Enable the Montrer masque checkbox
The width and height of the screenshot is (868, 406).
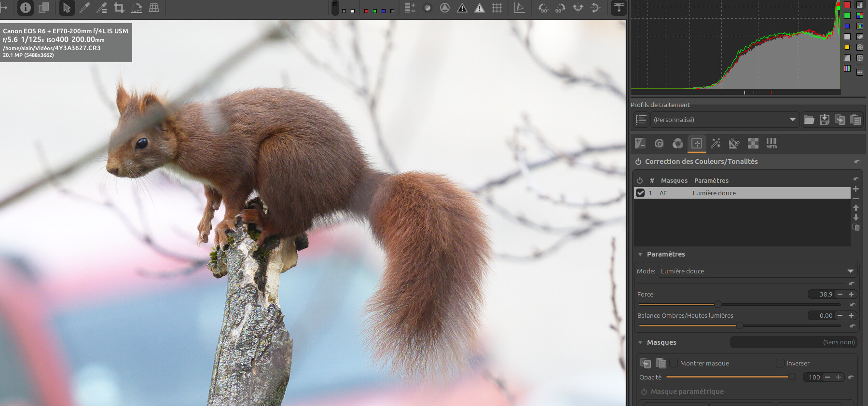pyautogui.click(x=674, y=363)
